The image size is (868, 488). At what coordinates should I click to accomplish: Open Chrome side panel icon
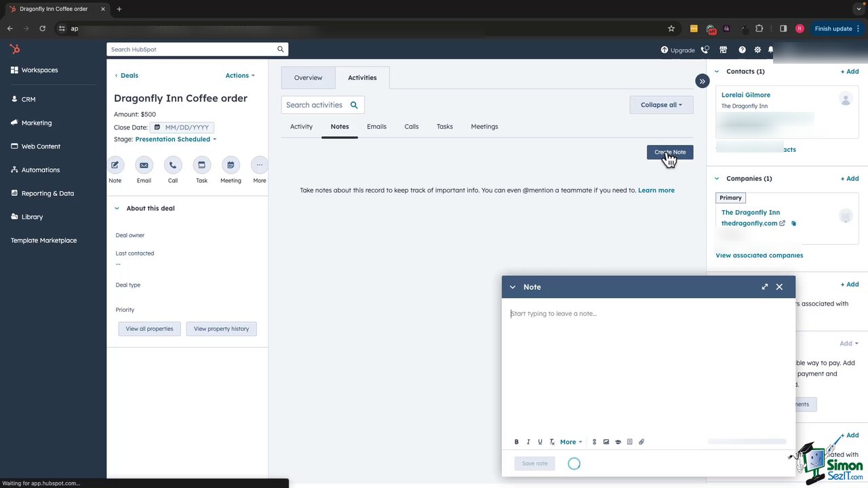pyautogui.click(x=783, y=28)
